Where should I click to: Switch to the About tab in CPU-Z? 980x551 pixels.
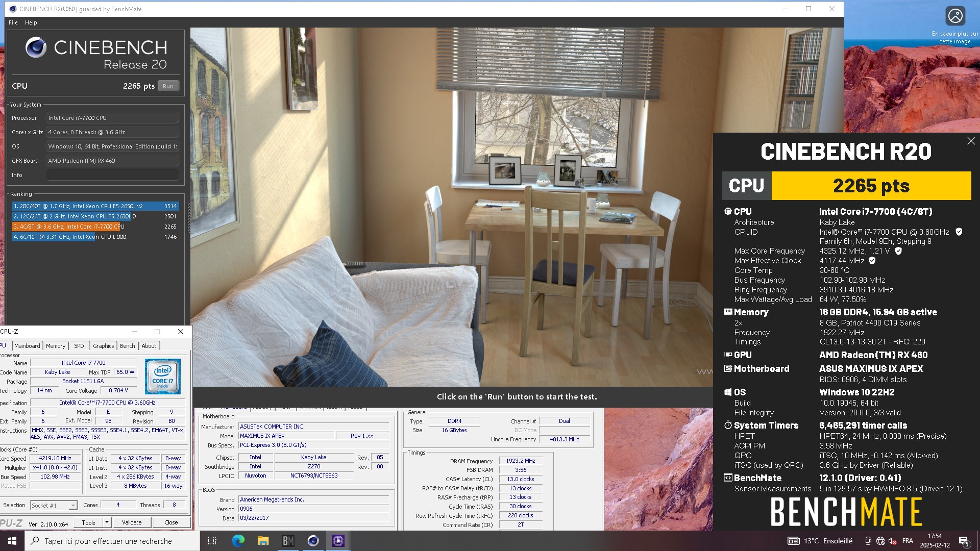tap(149, 346)
